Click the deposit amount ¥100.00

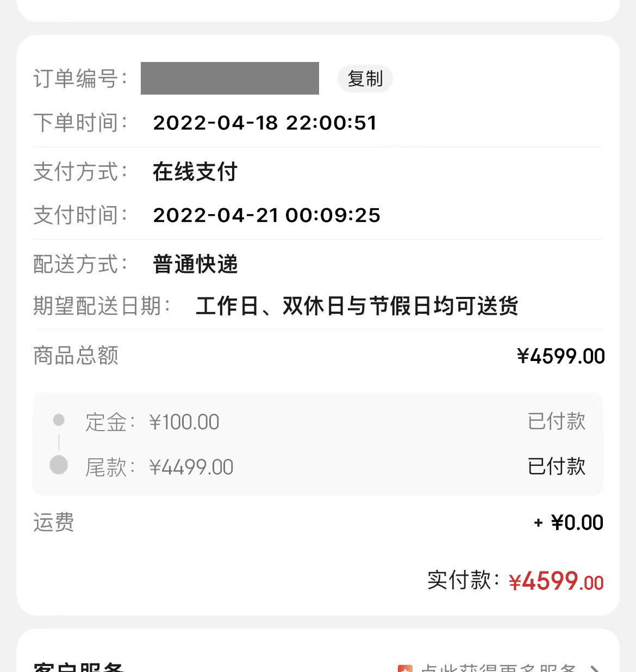pyautogui.click(x=184, y=422)
